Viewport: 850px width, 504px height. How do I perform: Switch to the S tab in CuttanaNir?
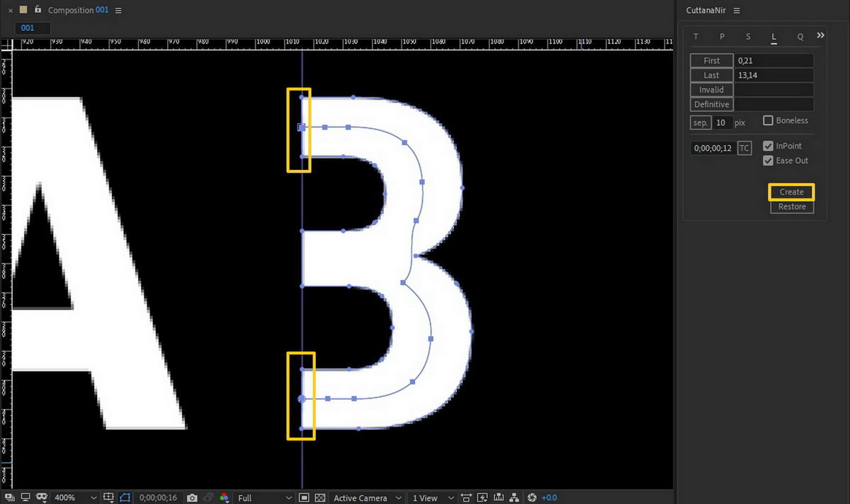748,37
